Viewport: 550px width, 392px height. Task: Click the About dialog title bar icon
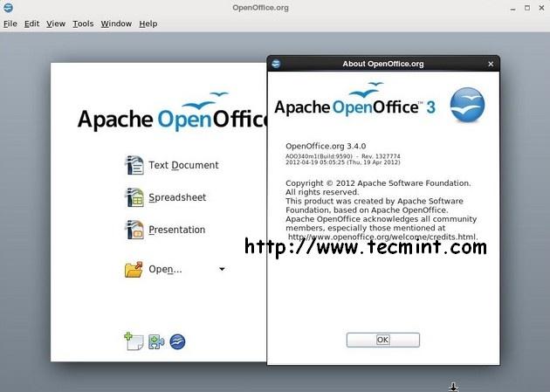[x=276, y=64]
